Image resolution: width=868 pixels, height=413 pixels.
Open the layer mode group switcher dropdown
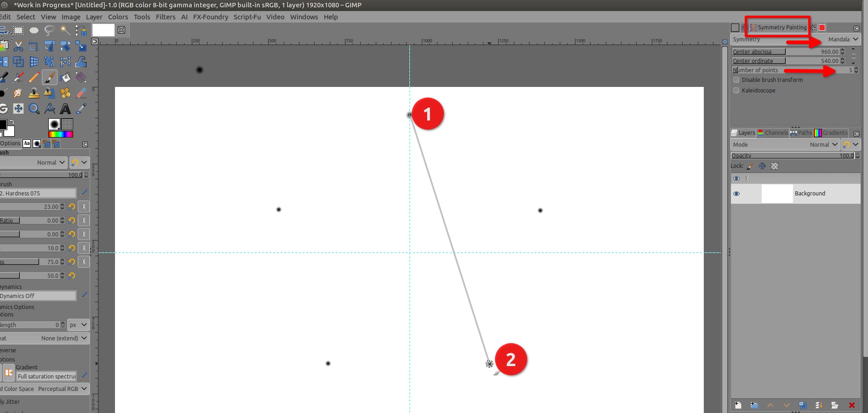pos(851,144)
